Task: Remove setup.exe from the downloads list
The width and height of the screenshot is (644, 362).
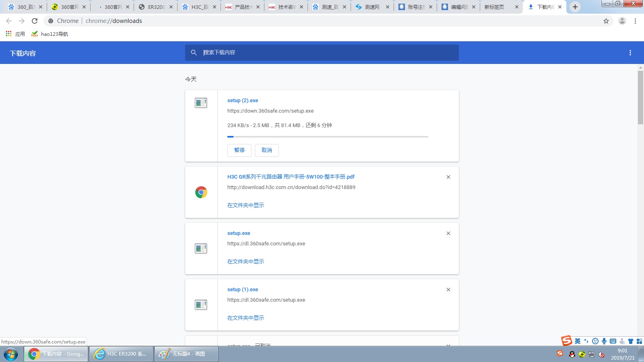Action: coord(448,233)
